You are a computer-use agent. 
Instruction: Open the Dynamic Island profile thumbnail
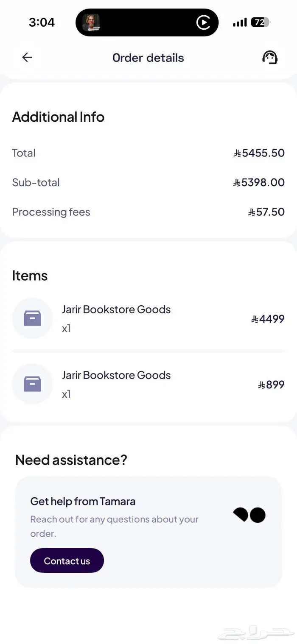(91, 22)
